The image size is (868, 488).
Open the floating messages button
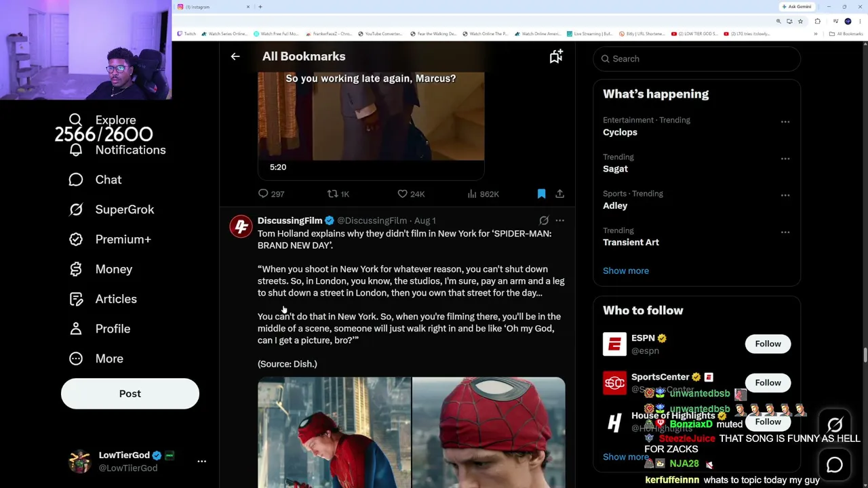[835, 465]
